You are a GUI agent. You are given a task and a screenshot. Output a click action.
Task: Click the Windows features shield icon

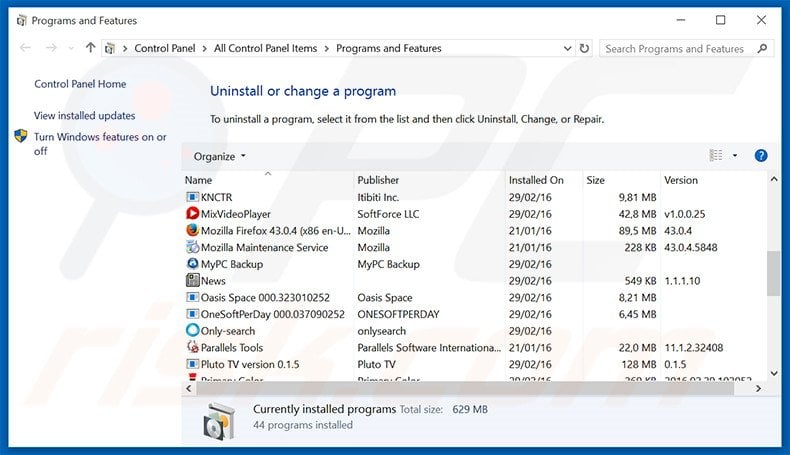[x=21, y=136]
